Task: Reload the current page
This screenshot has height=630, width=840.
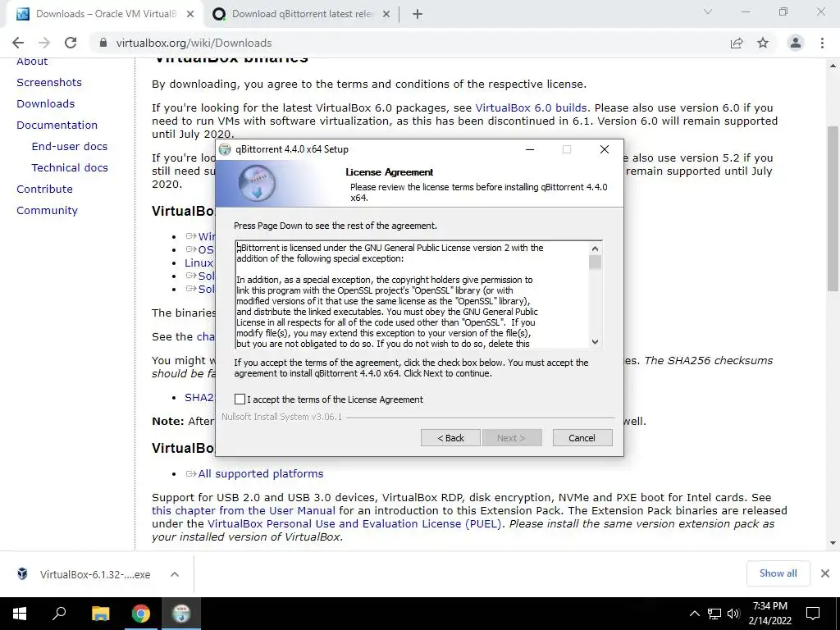Action: point(71,43)
